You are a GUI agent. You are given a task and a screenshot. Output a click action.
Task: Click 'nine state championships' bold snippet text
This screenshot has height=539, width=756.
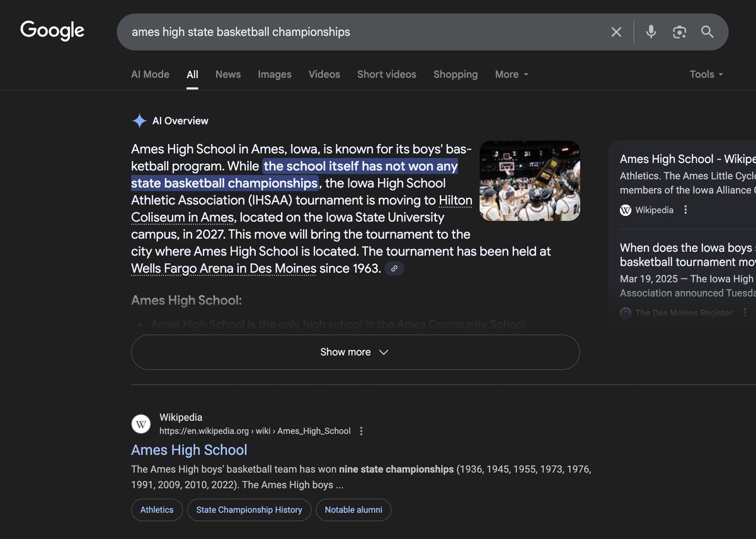pos(396,469)
